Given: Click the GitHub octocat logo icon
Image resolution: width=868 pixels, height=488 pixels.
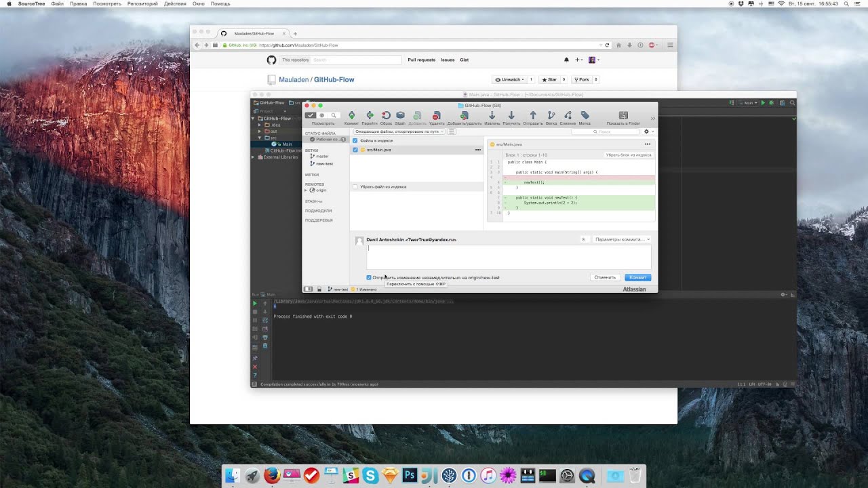Looking at the screenshot, I should (271, 60).
